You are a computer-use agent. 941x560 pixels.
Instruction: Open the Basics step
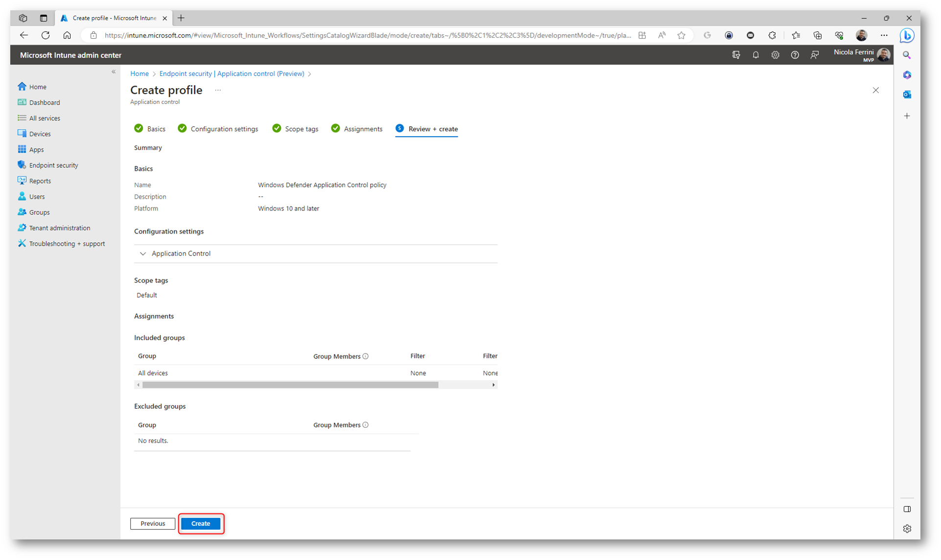150,129
